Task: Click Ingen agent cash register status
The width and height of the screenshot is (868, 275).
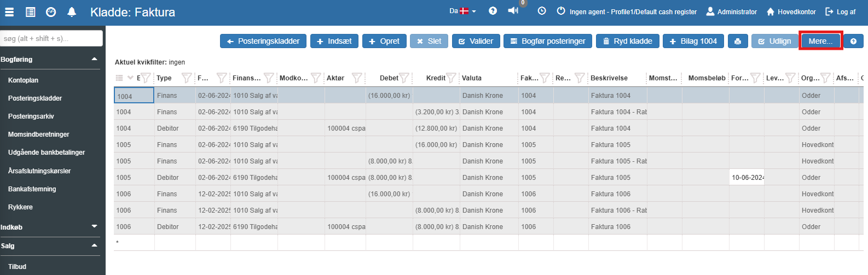Action: point(627,11)
